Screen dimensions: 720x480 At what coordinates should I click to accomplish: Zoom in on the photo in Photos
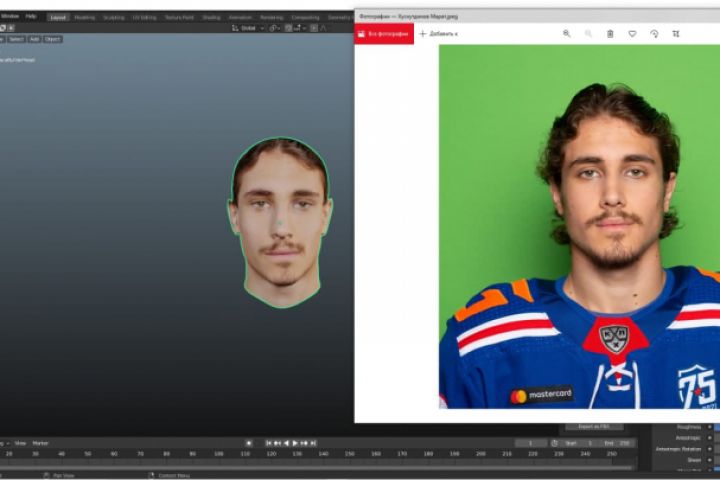pos(567,34)
